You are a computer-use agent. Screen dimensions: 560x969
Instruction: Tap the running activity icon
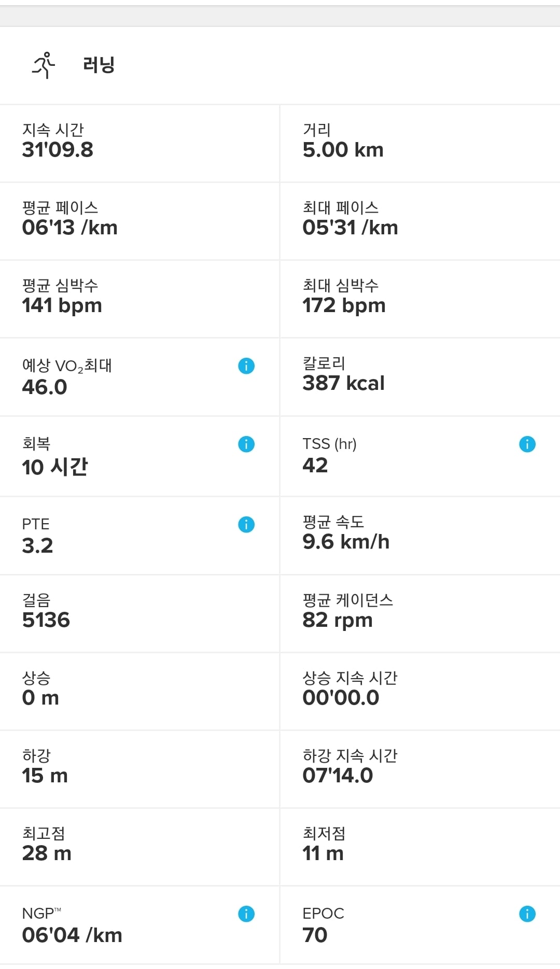pyautogui.click(x=44, y=65)
